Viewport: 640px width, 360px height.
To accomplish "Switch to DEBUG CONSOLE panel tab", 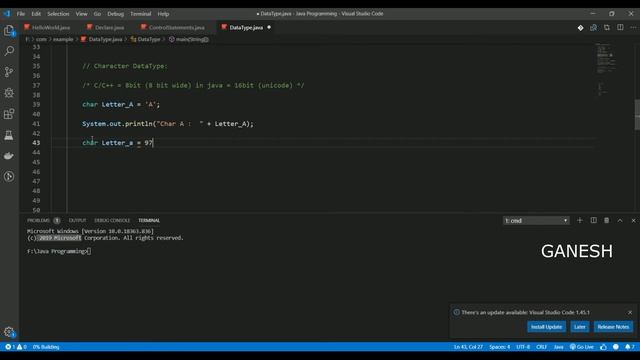I will point(112,220).
